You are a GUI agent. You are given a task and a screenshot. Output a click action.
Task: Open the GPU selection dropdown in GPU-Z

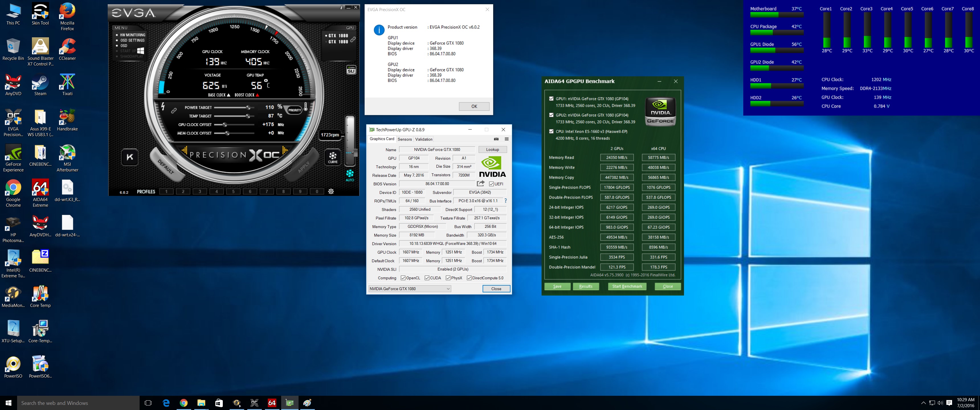409,289
